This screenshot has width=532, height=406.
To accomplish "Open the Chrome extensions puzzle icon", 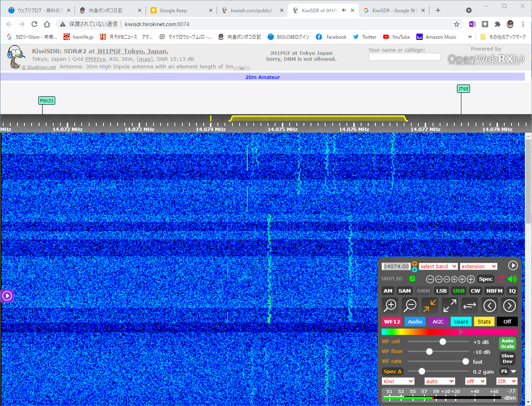I will tap(498, 24).
